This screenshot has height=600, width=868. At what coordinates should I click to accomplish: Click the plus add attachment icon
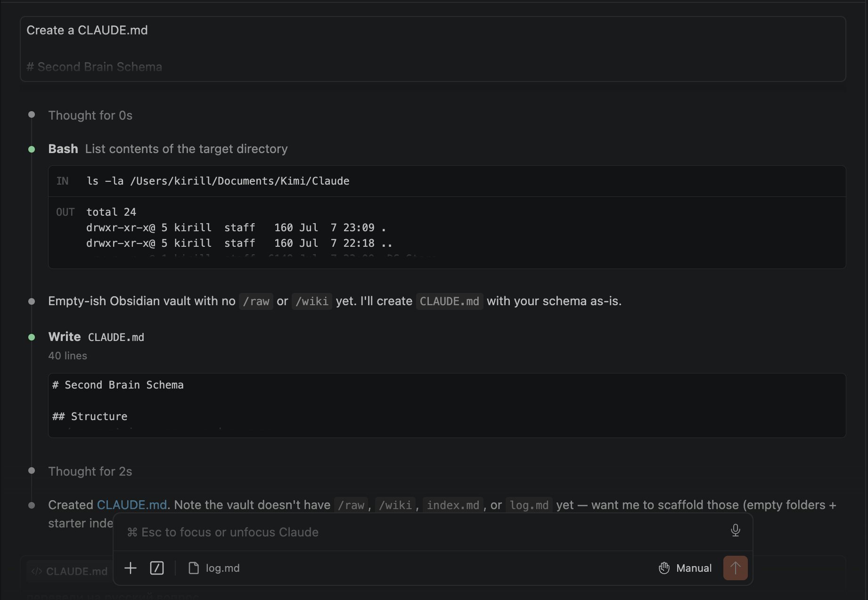point(131,568)
